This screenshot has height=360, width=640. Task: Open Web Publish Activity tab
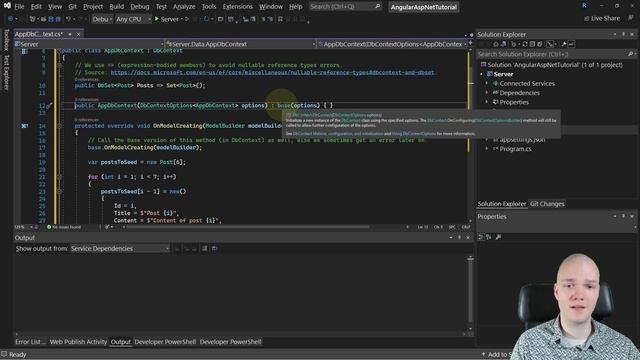pyautogui.click(x=78, y=342)
